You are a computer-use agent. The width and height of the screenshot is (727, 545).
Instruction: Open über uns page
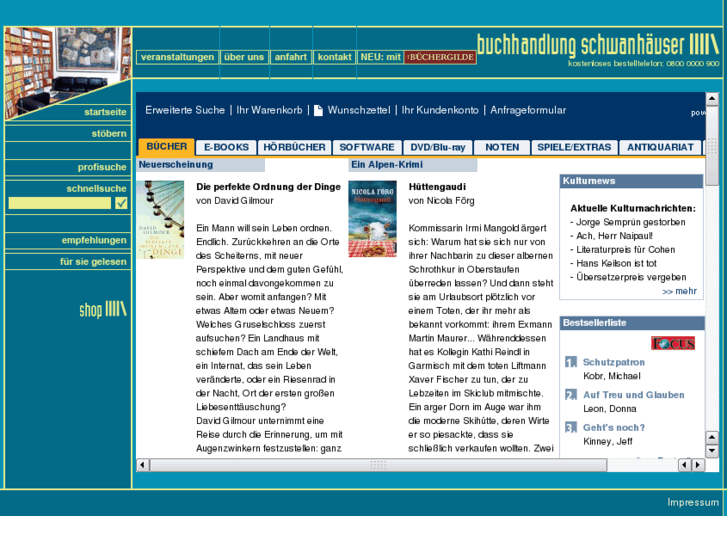(x=244, y=57)
